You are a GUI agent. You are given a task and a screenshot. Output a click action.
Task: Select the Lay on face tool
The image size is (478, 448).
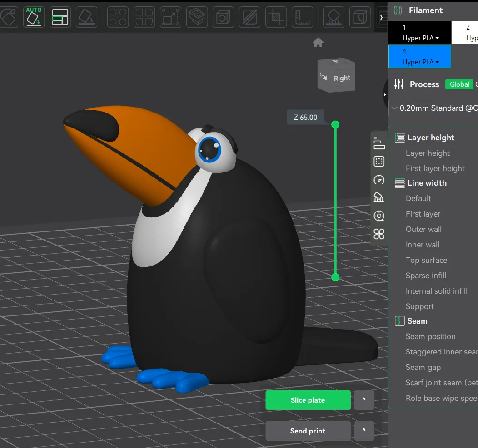86,17
